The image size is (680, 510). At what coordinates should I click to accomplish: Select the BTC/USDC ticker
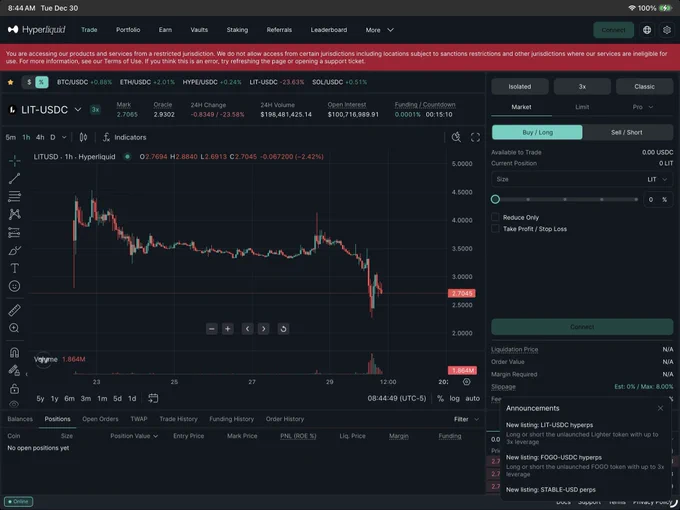85,82
